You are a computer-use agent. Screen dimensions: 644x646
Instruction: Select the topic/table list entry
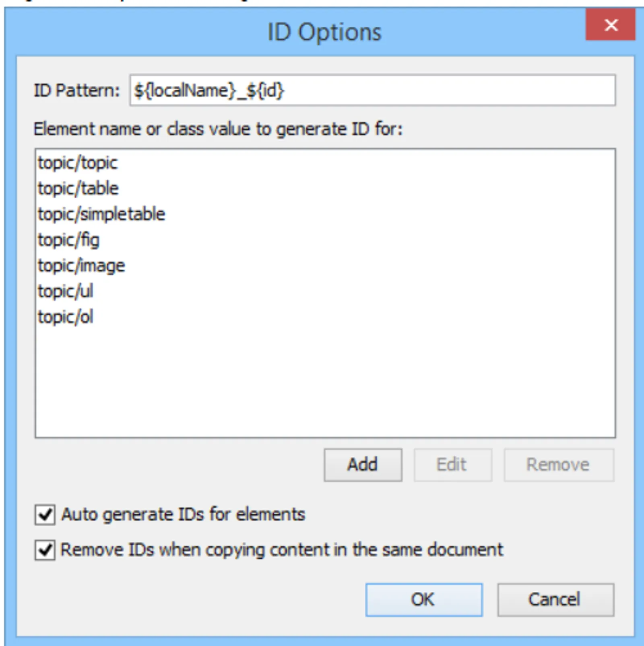click(78, 189)
